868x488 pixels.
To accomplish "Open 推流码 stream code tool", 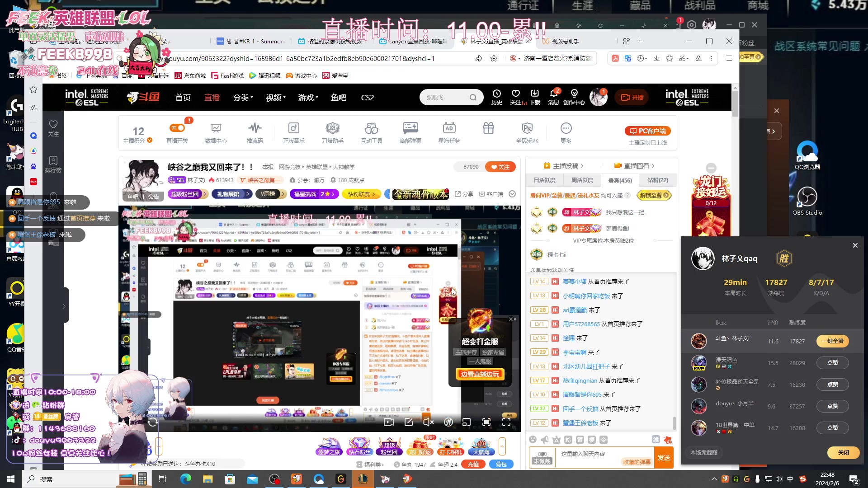I will click(255, 133).
